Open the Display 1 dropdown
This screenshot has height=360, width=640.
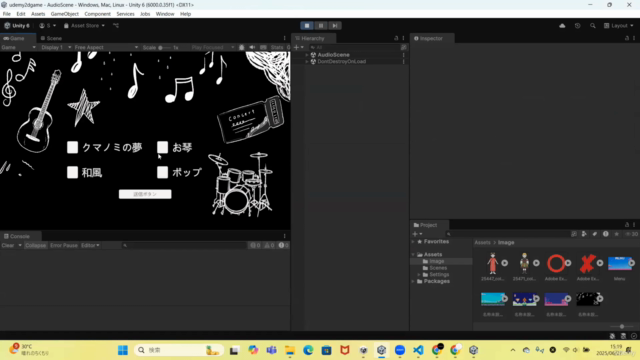pyautogui.click(x=56, y=47)
